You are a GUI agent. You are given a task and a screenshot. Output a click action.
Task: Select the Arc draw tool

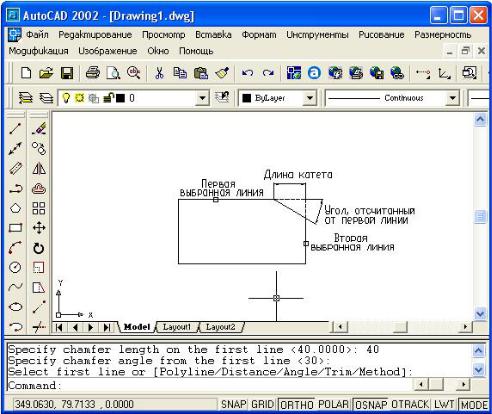15,248
